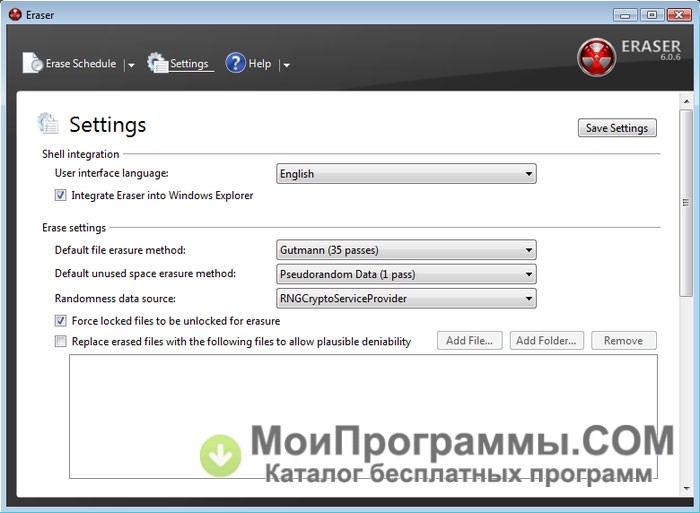Viewport: 700px width, 513px height.
Task: Click the Erase Schedule clock icon
Action: [x=33, y=63]
